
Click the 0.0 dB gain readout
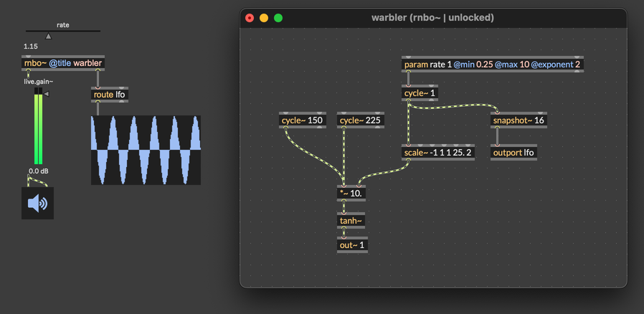39,171
